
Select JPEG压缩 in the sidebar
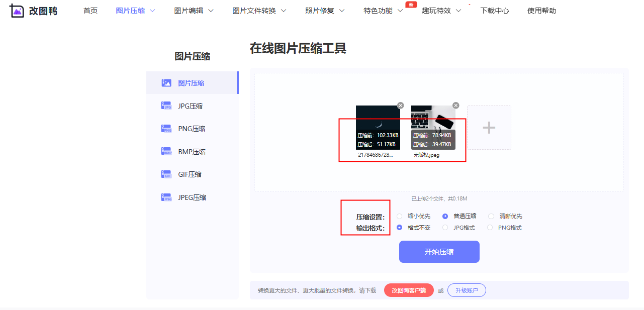192,197
